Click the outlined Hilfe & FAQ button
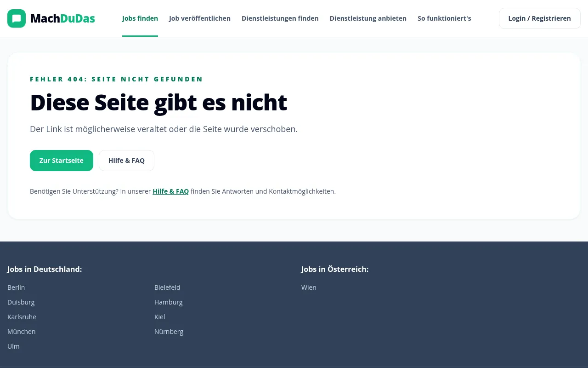 (x=126, y=161)
